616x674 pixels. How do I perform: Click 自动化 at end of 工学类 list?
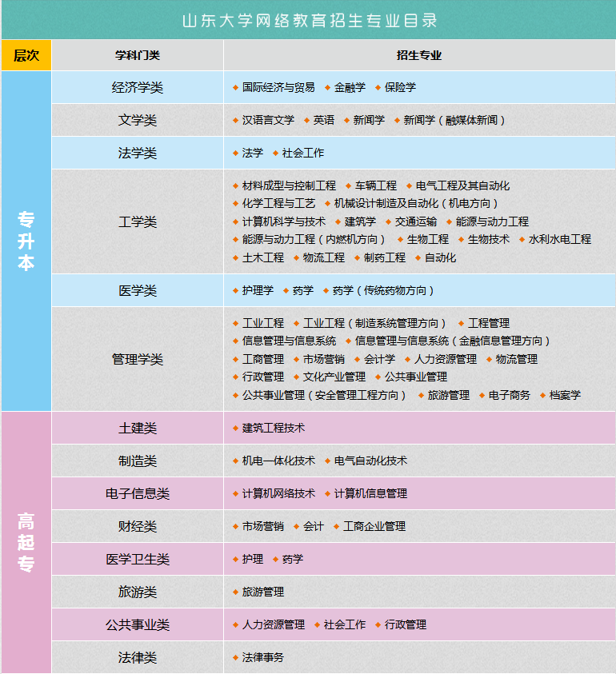440,258
